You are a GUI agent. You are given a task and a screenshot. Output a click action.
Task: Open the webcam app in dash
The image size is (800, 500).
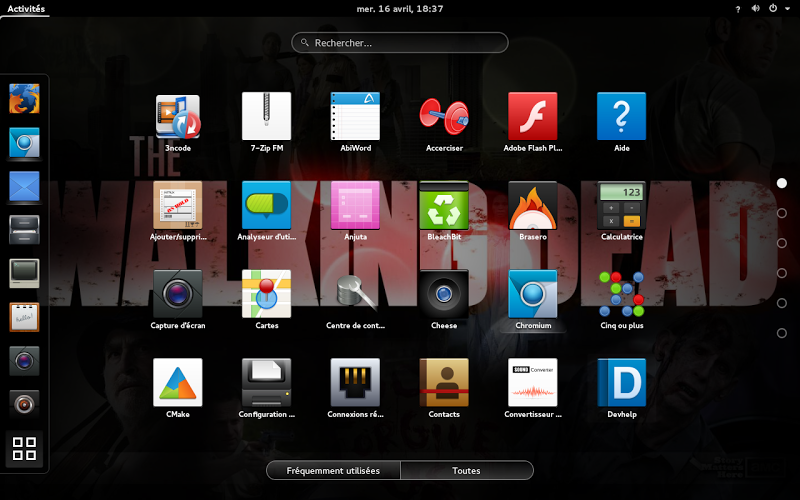24,405
